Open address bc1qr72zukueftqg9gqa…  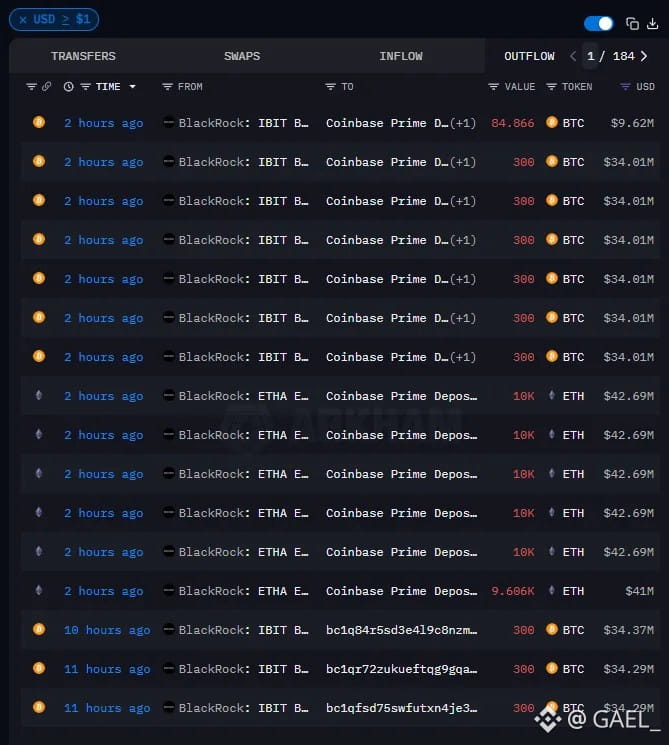tap(401, 669)
